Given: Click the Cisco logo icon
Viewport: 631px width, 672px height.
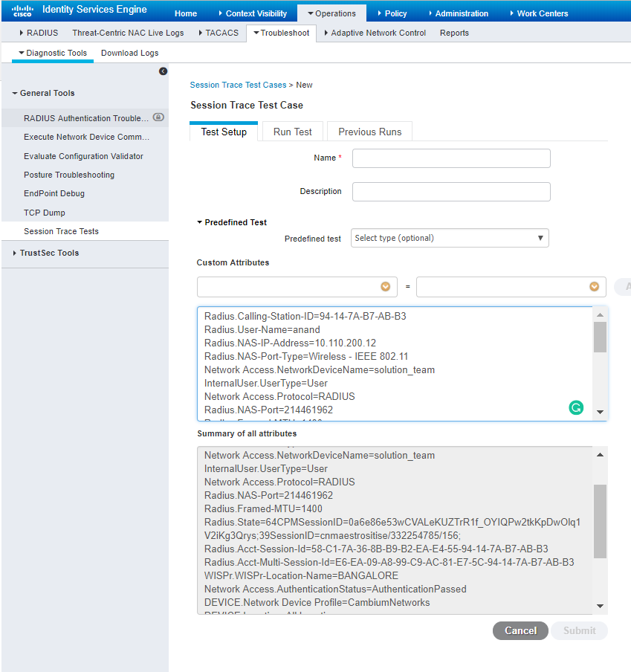Looking at the screenshot, I should (x=22, y=10).
